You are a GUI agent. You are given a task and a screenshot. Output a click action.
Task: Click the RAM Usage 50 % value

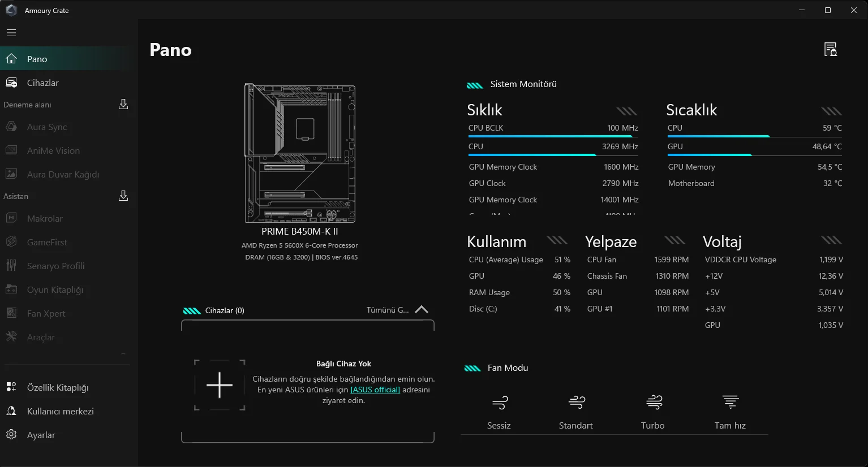561,292
